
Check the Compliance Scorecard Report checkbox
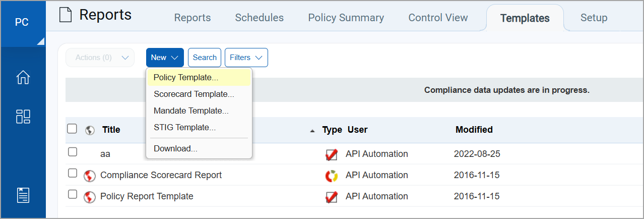click(73, 173)
